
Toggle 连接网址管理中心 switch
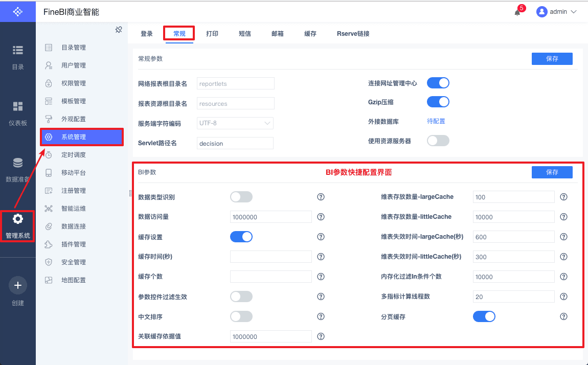[x=438, y=83]
